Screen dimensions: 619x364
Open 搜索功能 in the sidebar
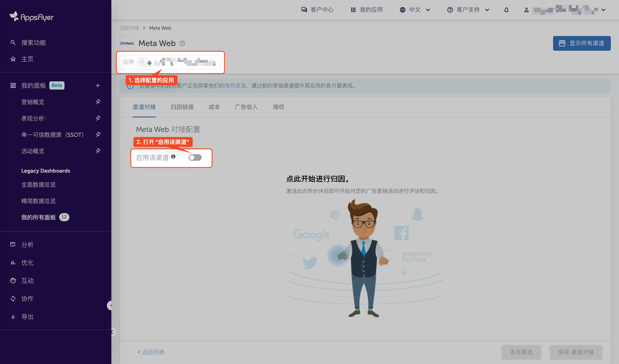(33, 43)
